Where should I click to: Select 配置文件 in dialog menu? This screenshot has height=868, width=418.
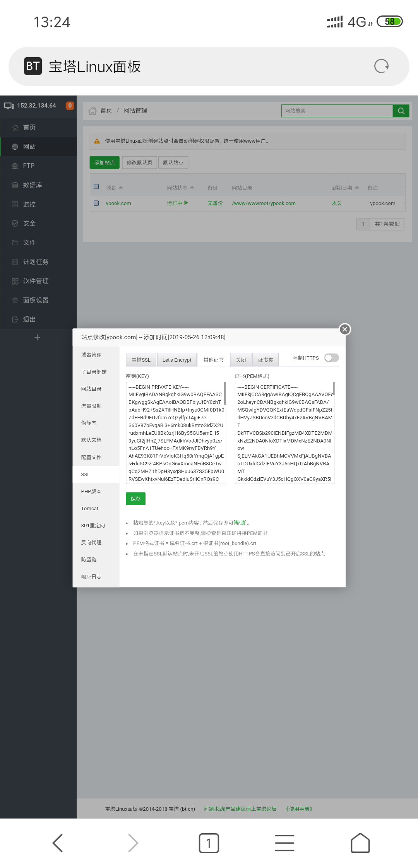click(96, 457)
